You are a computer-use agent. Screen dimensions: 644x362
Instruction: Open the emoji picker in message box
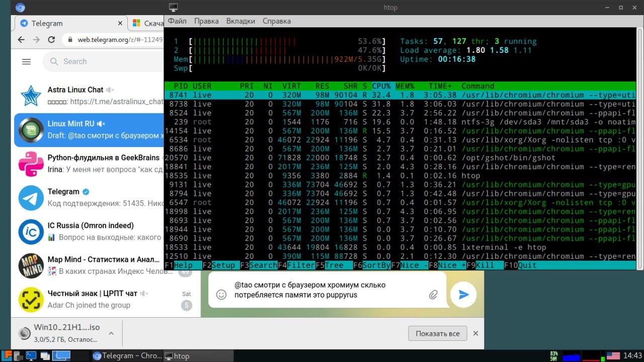221,295
